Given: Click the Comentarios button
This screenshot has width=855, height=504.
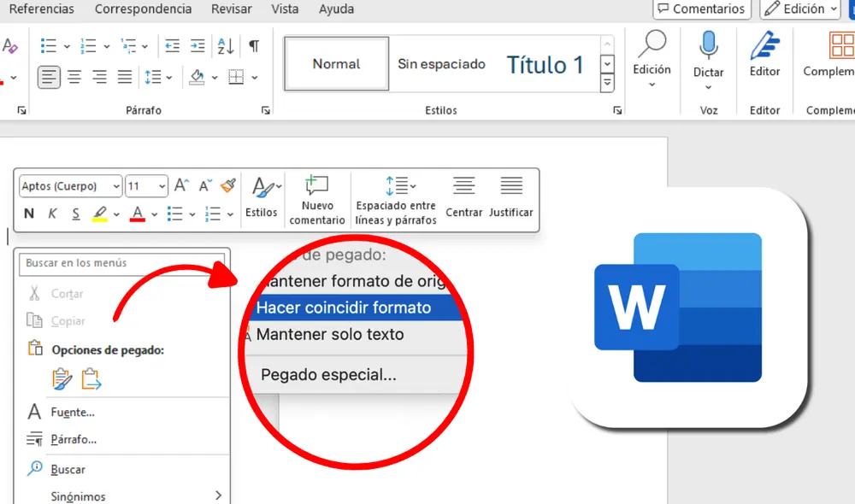Looking at the screenshot, I should (x=701, y=9).
